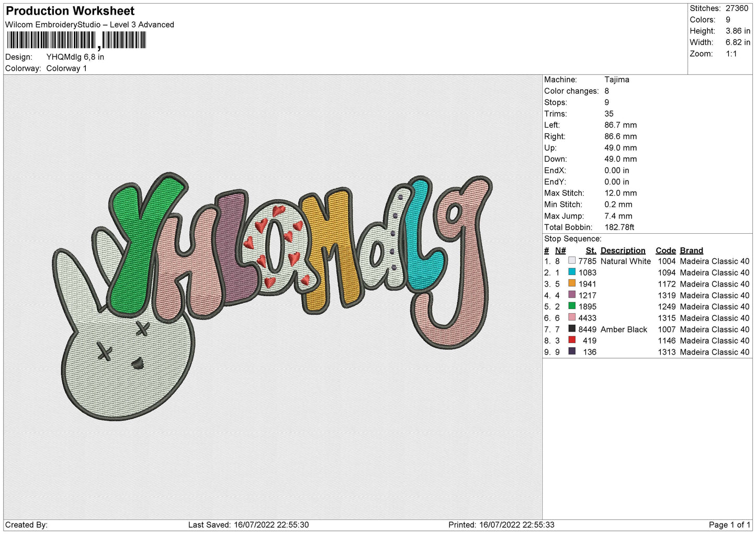Screen dimensions: 756x534
Task: Click the Total Bobbin value 182.78ft
Action: pos(619,227)
